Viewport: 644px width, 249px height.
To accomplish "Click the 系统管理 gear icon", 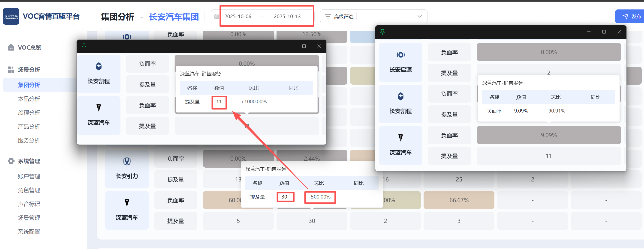I will click(x=11, y=161).
